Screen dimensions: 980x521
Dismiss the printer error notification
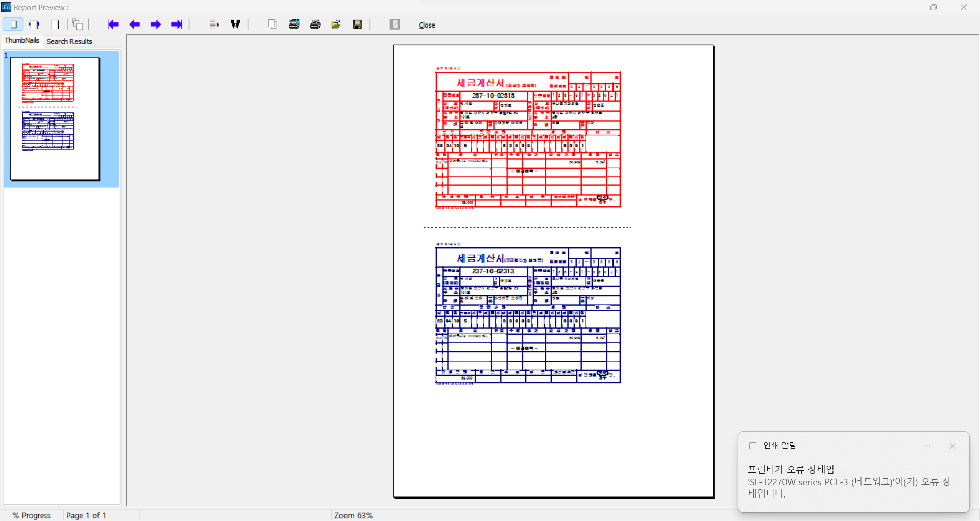coord(952,446)
